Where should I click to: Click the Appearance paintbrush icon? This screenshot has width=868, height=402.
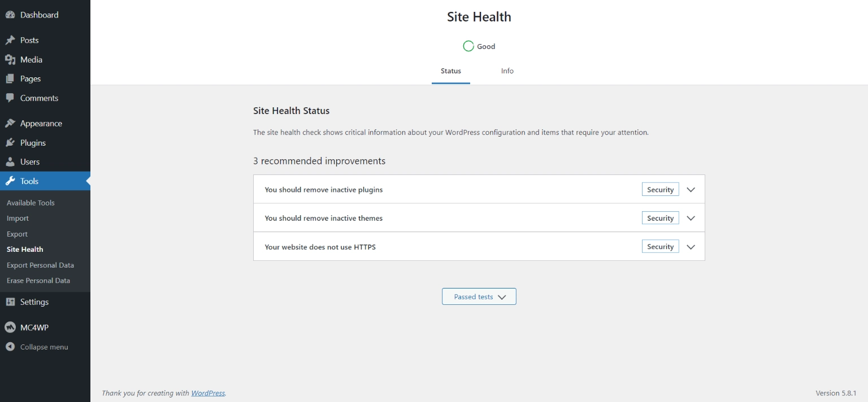tap(10, 123)
